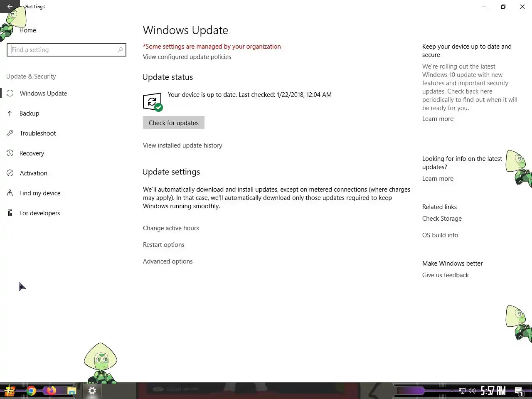Viewport: 532px width, 399px height.
Task: Open File Explorer from taskbar
Action: tap(72, 391)
